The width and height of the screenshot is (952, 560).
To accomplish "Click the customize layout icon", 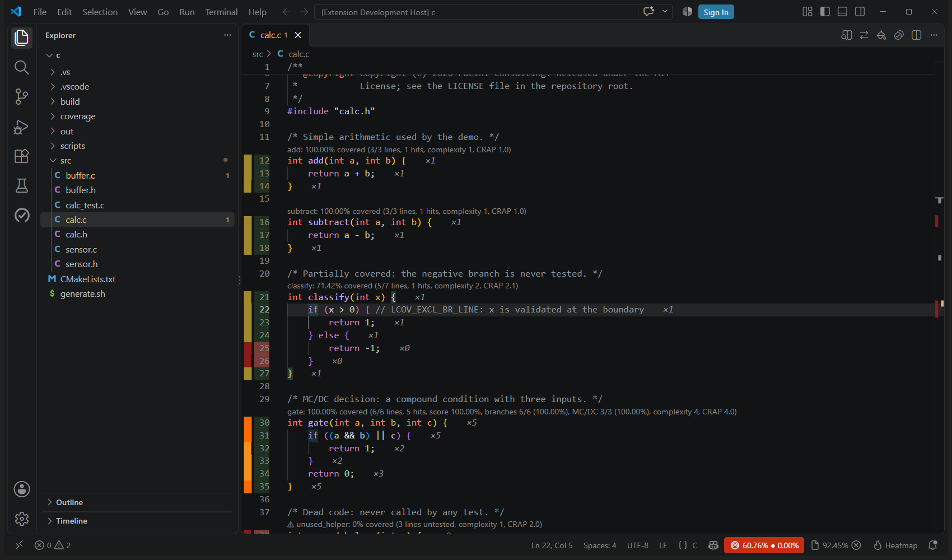I will (807, 12).
